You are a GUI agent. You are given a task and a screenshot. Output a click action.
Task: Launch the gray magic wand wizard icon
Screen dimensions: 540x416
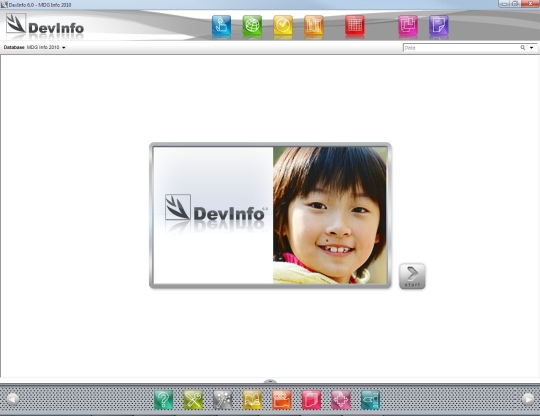223,400
